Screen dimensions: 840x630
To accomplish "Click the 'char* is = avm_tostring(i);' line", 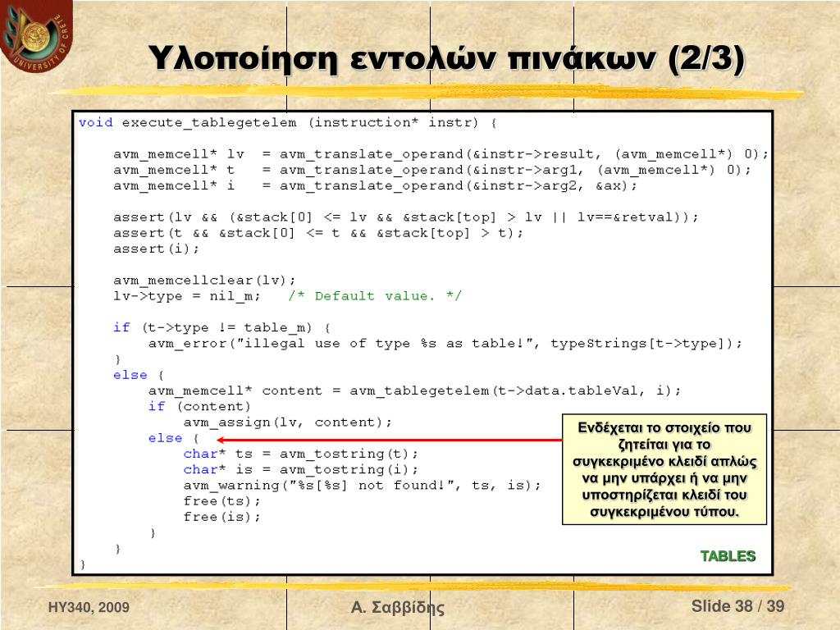I will coord(300,469).
